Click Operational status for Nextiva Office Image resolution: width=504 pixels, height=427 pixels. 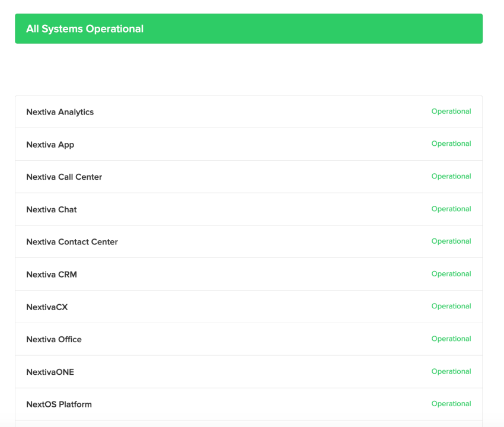click(x=451, y=339)
